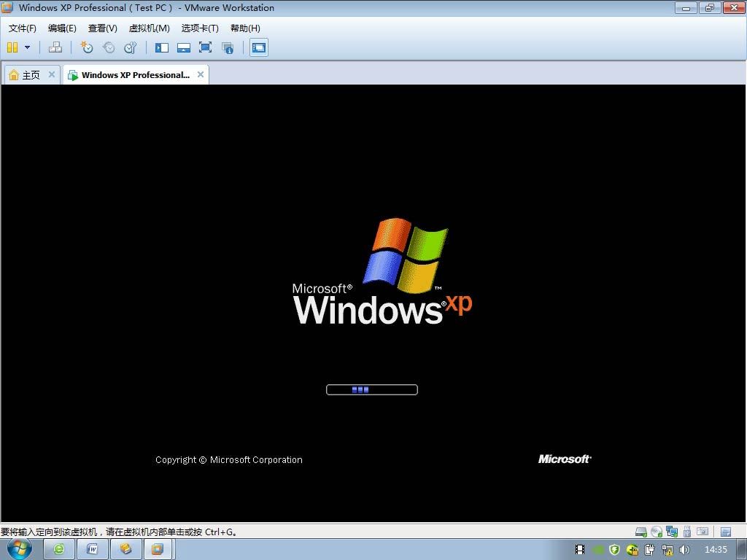Revert the virtual machine to its snapshot

pyautogui.click(x=109, y=47)
